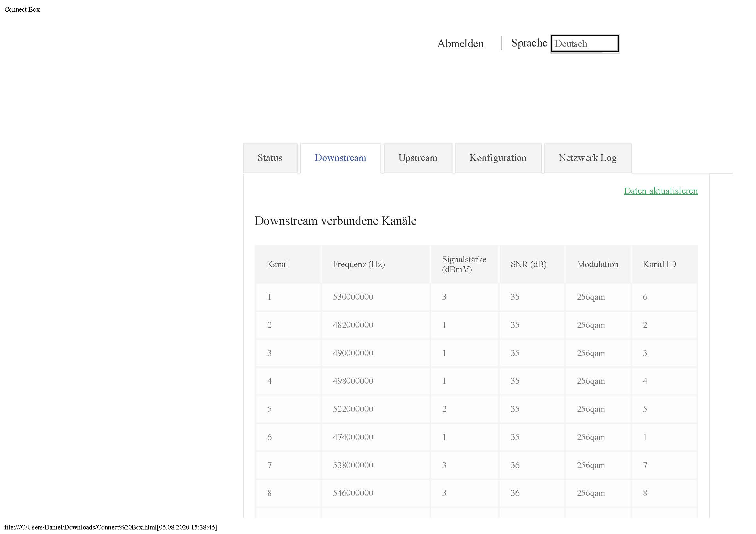Click frequency cell 530000000
The image size is (756, 534).
pyautogui.click(x=353, y=297)
